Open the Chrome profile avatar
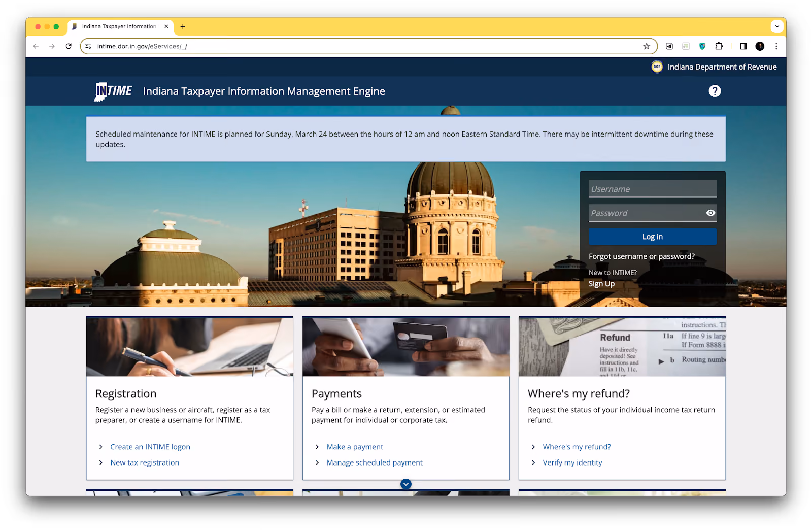 [760, 46]
